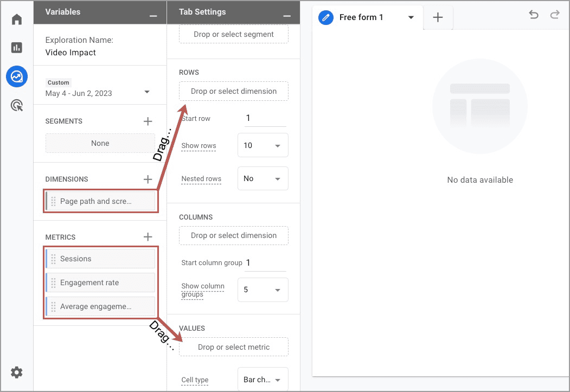Open the date range dropdown
The image size is (570, 392).
147,92
